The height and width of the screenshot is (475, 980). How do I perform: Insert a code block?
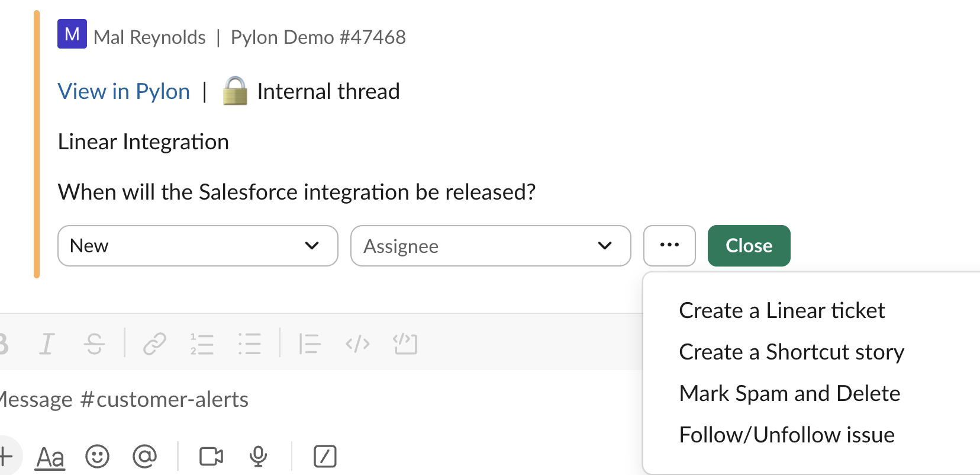pyautogui.click(x=405, y=344)
